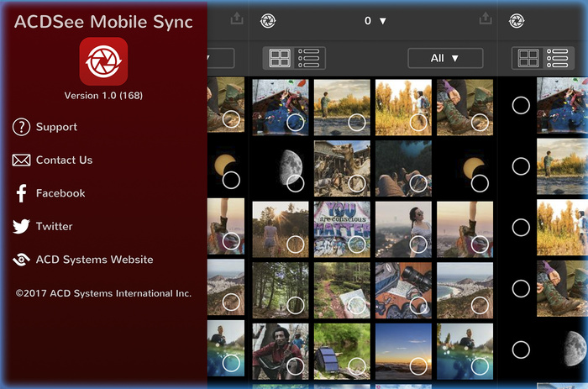Open the moon thumbnail in right list
Viewport: 588px width, 389px height.
point(562,350)
